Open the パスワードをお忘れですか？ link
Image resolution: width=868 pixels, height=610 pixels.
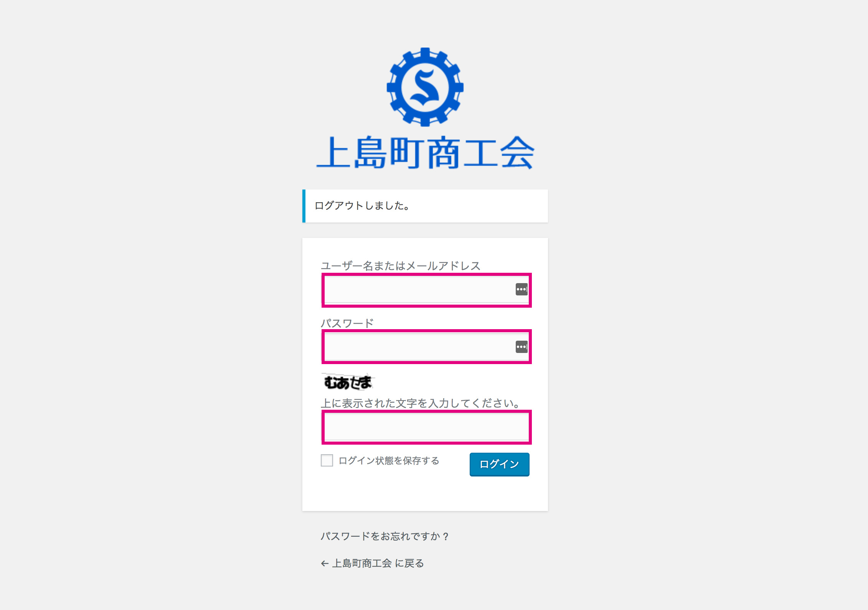tap(385, 536)
